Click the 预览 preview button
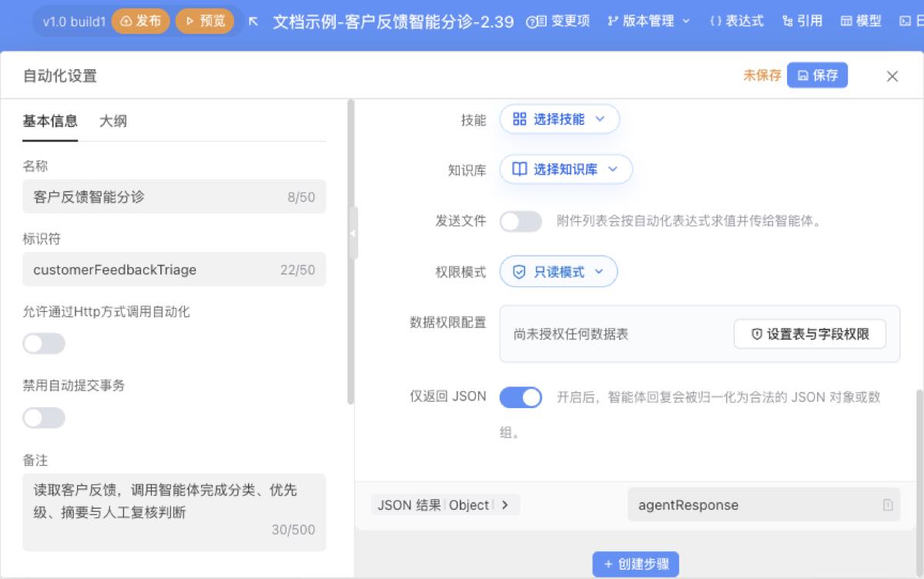924x579 pixels. click(x=204, y=21)
